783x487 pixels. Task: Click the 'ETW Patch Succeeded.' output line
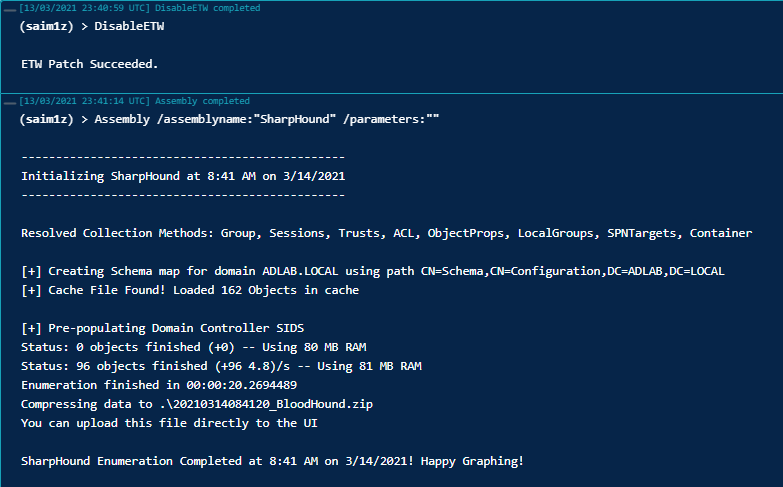89,63
